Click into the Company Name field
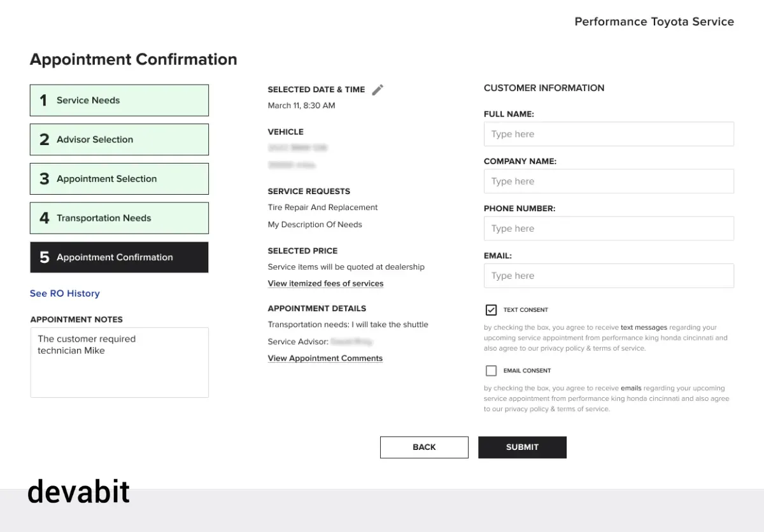 (609, 181)
